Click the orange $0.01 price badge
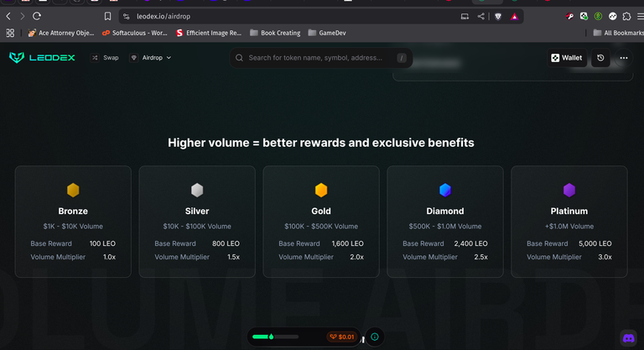 tap(342, 337)
